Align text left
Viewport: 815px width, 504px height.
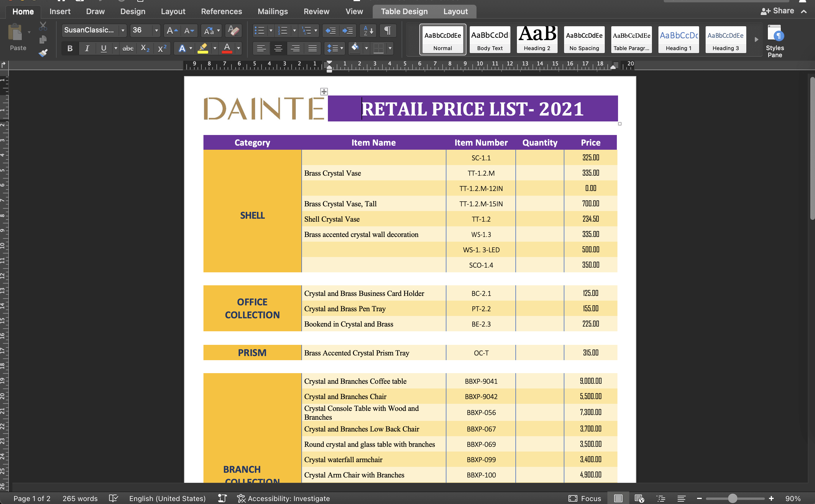pos(261,49)
